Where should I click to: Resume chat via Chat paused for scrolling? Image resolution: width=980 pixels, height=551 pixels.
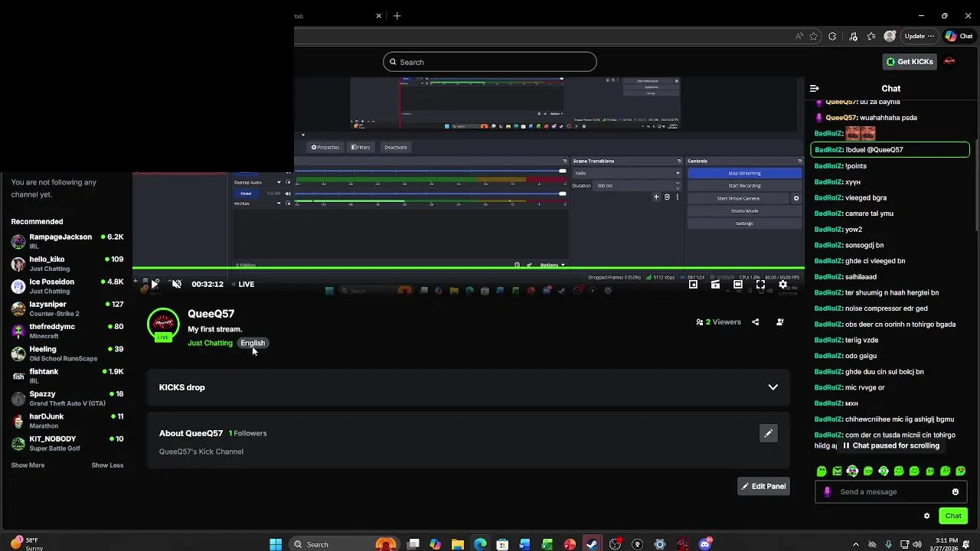pos(891,445)
